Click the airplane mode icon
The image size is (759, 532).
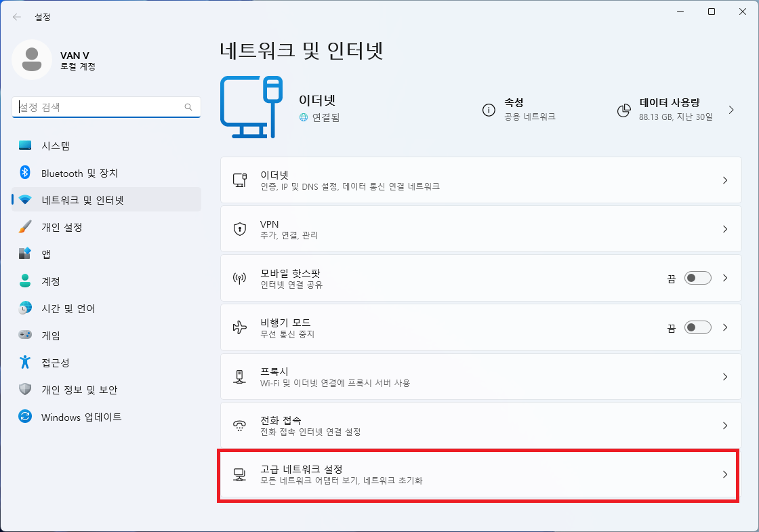(239, 327)
